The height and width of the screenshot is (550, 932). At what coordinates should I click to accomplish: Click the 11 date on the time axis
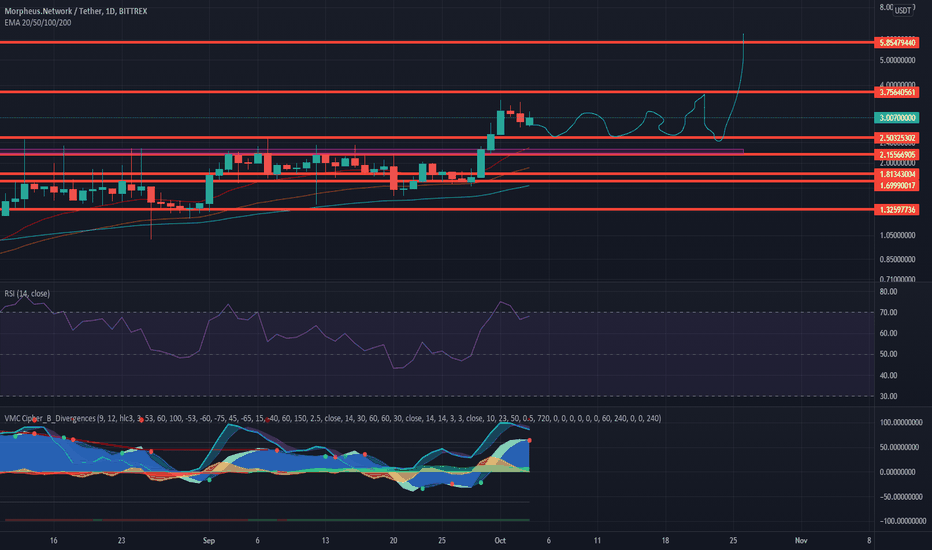(597, 540)
